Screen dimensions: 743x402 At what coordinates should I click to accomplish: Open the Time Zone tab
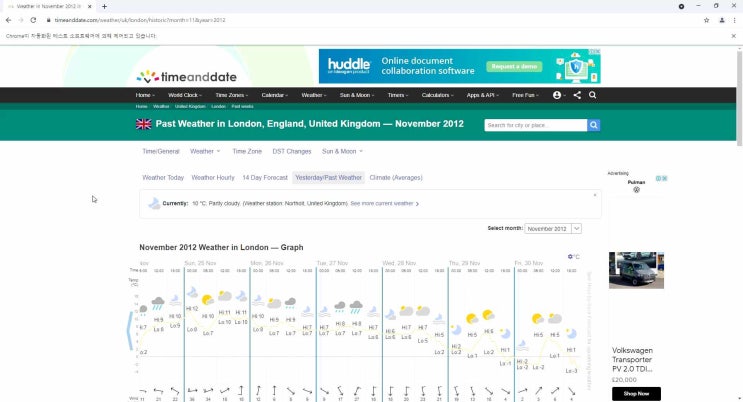(247, 151)
